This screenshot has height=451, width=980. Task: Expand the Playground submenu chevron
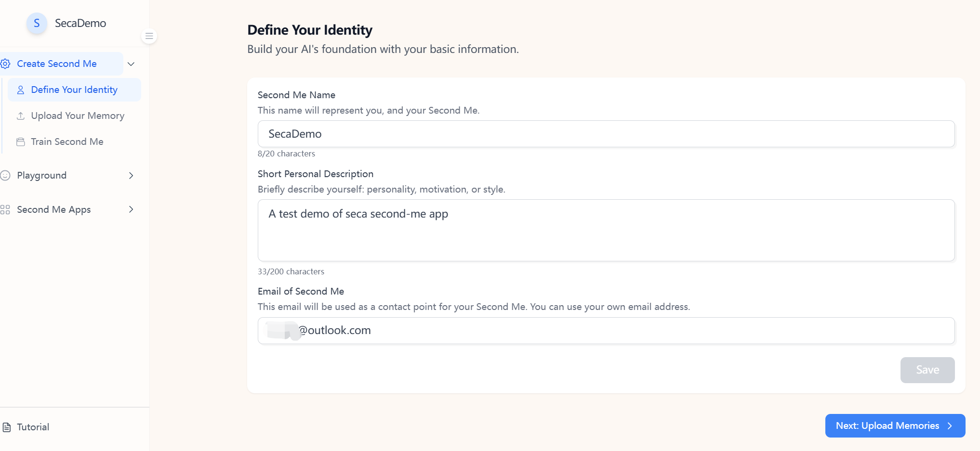click(x=131, y=176)
